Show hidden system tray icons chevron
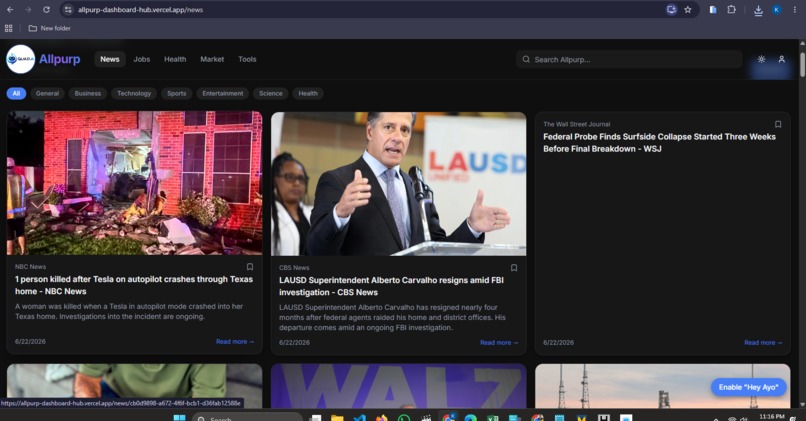This screenshot has width=806, height=421. [x=716, y=418]
